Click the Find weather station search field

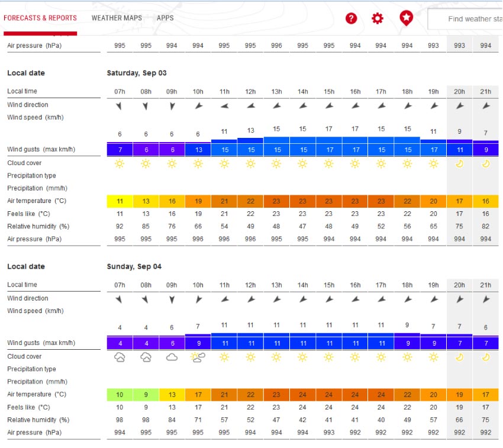pyautogui.click(x=467, y=19)
